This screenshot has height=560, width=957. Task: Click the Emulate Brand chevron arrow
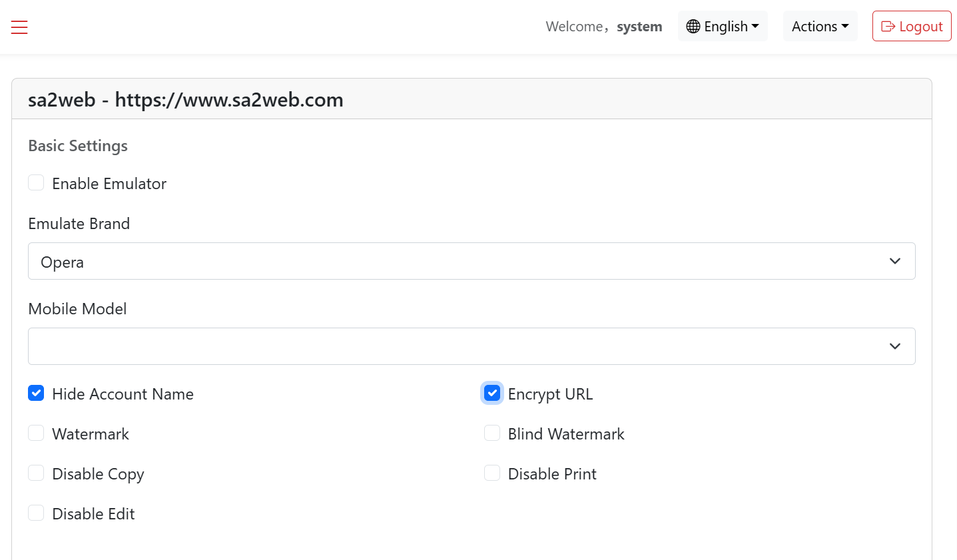[895, 261]
